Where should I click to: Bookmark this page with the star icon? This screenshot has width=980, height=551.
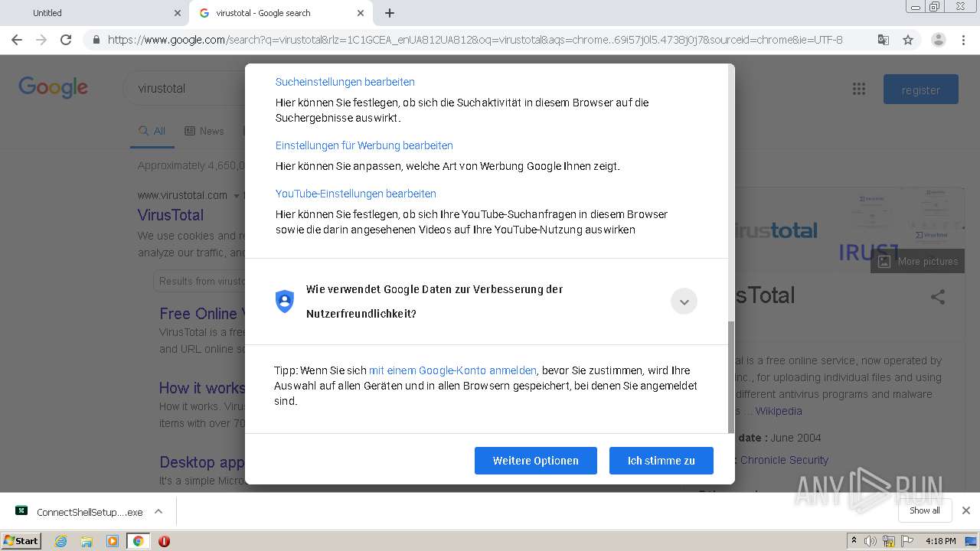coord(908,40)
